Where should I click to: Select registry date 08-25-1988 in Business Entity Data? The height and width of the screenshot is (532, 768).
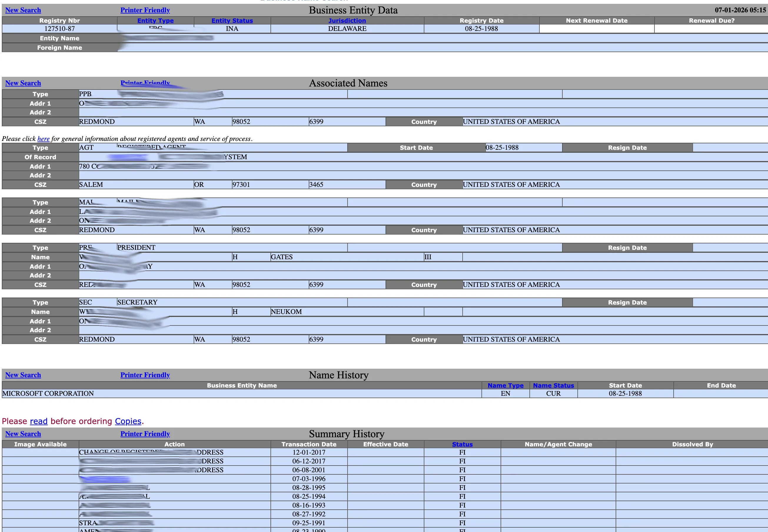481,29
